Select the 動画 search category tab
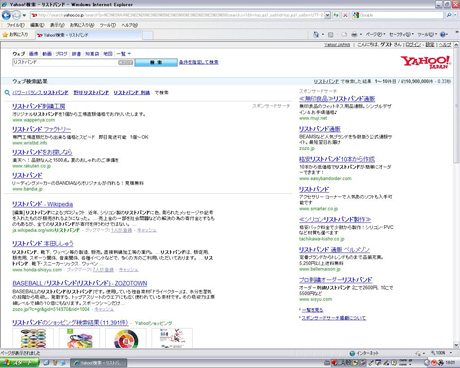 pyautogui.click(x=47, y=54)
